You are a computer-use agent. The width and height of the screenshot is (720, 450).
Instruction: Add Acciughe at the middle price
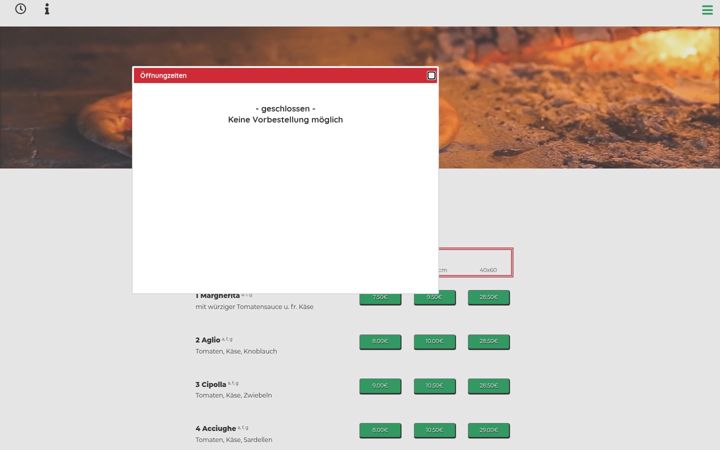click(x=434, y=430)
